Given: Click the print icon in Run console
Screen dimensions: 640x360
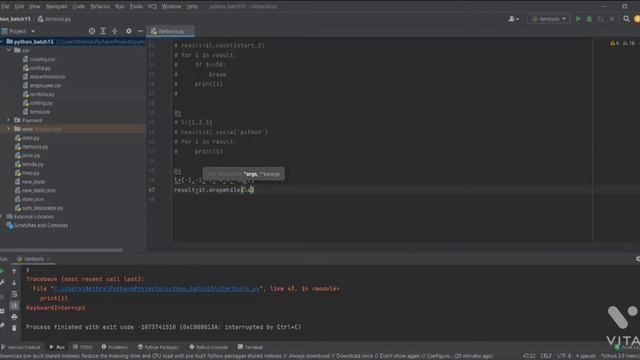Looking at the screenshot, I should (x=14, y=317).
